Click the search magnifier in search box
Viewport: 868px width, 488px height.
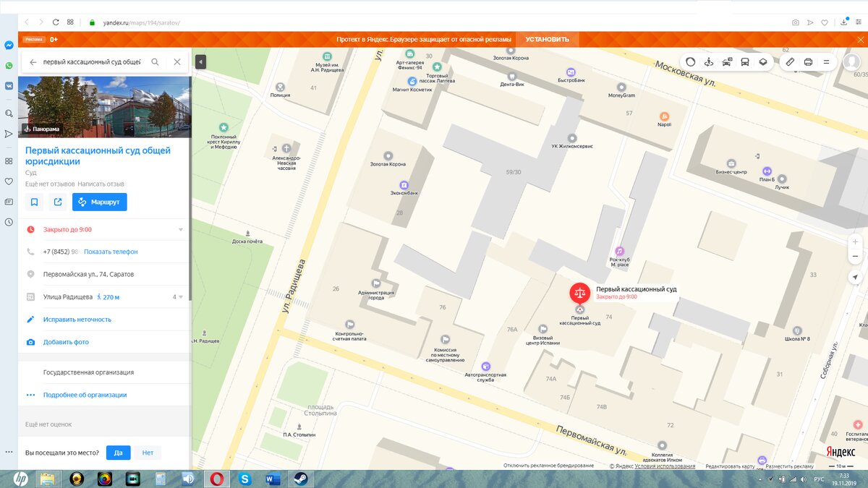click(x=155, y=62)
